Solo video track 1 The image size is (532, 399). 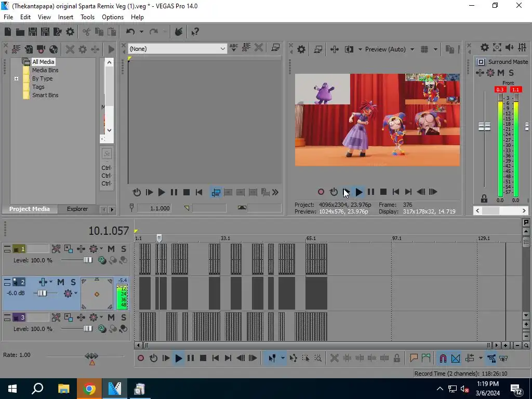coord(124,249)
